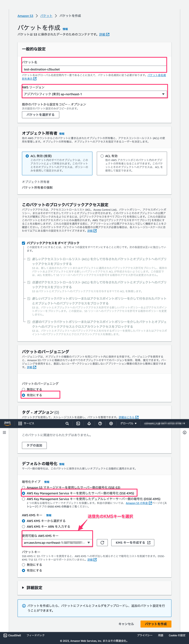This screenshot has height=644, width=189.
Task: Refresh the KMS key list
Action: coord(102,542)
